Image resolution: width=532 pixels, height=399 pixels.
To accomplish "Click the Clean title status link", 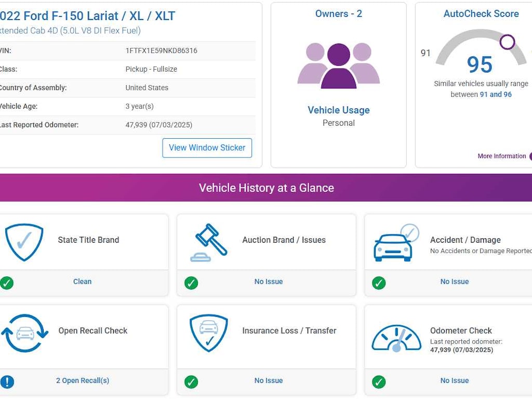I will click(82, 282).
